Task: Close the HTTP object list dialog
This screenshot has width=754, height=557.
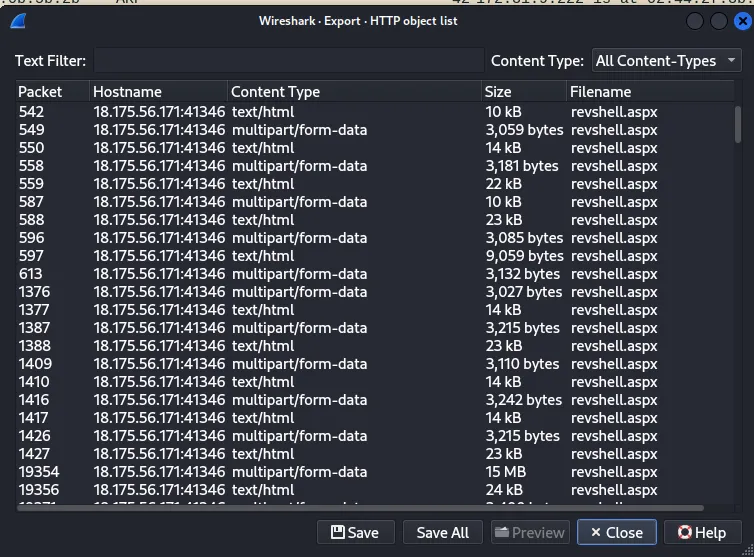Action: [617, 532]
